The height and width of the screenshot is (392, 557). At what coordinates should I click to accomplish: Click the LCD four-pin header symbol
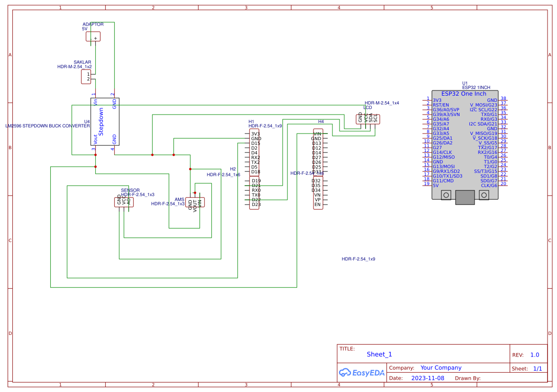(x=368, y=119)
